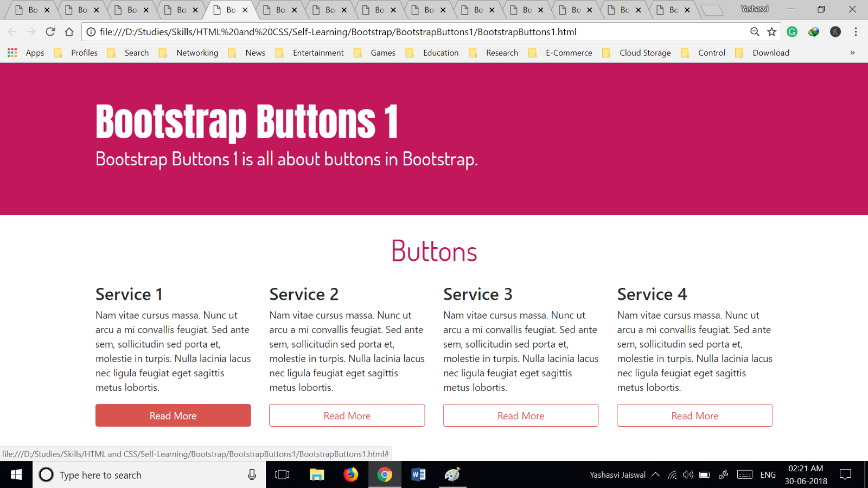Open Word from taskbar
The image size is (868, 488).
point(418,475)
